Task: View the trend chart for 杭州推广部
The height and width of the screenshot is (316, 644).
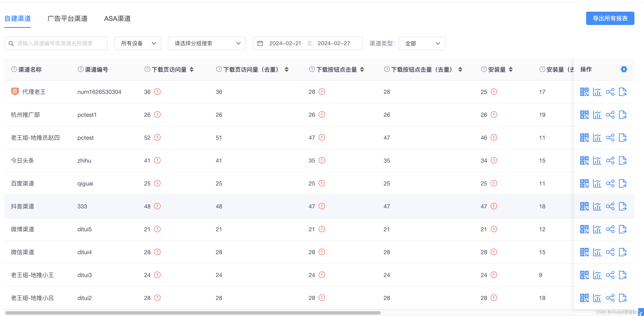Action: (597, 115)
